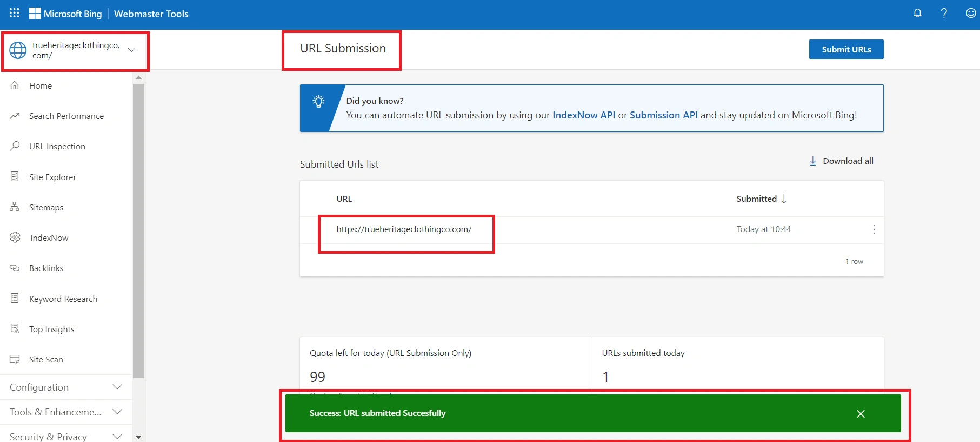The image size is (980, 442).
Task: Sort by Submitted column arrow
Action: tap(784, 199)
